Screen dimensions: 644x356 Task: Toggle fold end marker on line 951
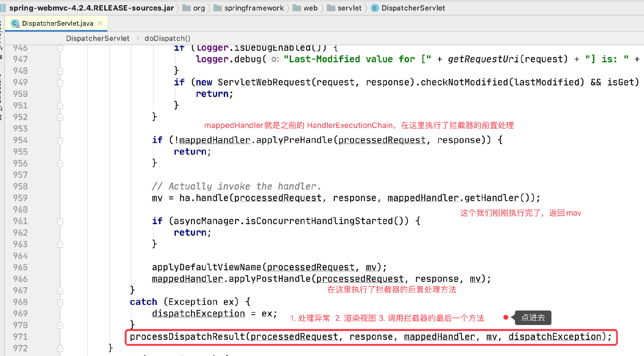[60, 105]
